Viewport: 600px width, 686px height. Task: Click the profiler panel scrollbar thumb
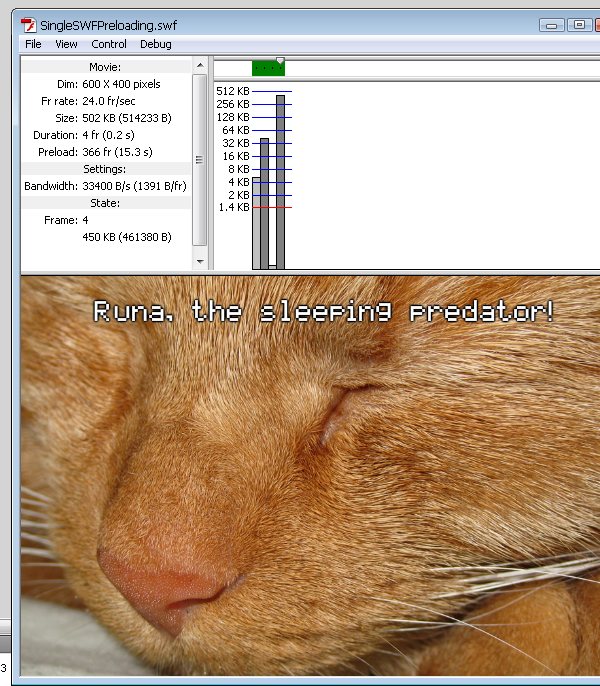(x=200, y=160)
